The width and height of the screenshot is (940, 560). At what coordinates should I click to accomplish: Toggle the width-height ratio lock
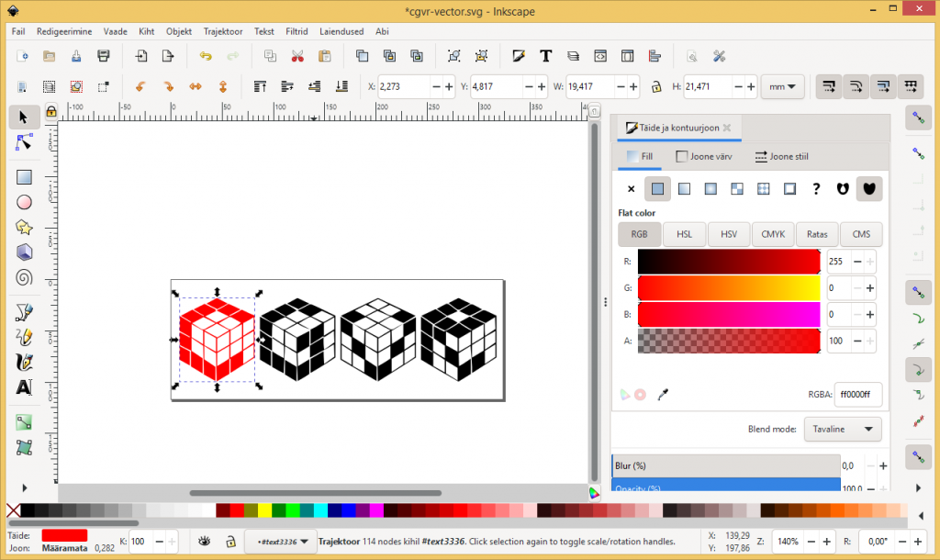(x=658, y=85)
